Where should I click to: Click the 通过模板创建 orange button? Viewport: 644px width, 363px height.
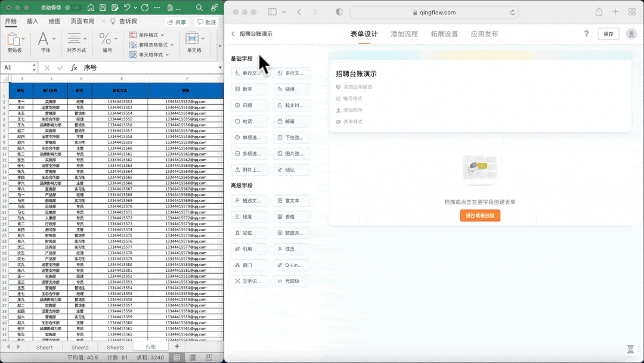click(480, 216)
